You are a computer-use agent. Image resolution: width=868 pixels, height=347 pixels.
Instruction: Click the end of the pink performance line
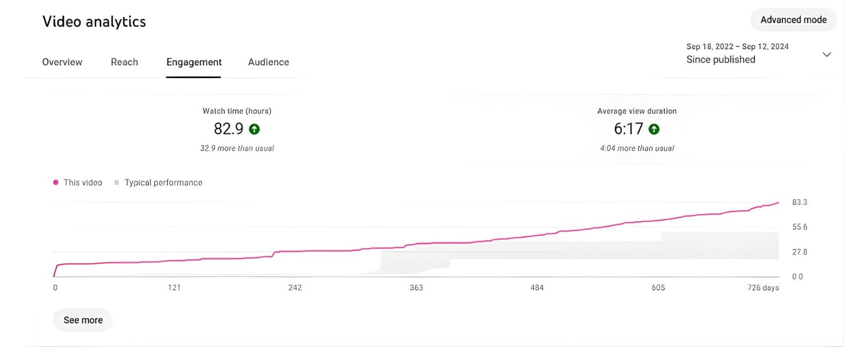[x=778, y=203]
